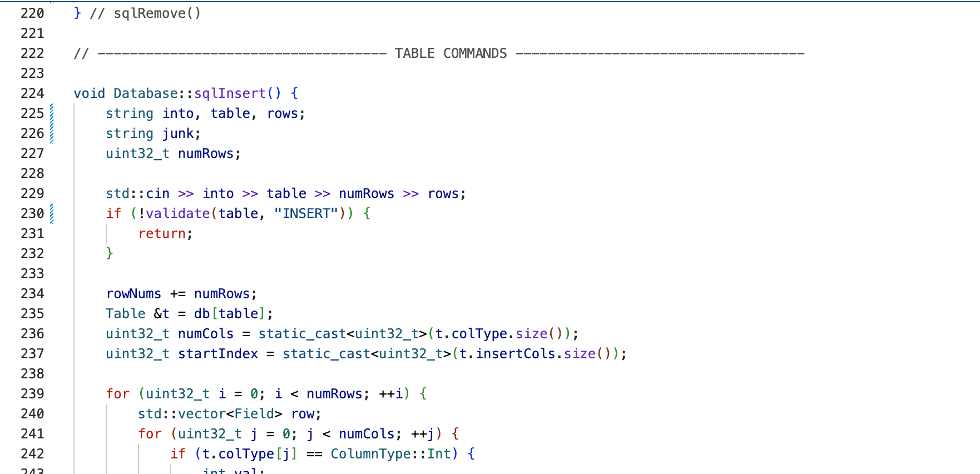Screen dimensions: 980x474
Task: Click line number 242 in the gutter
Action: [x=32, y=454]
